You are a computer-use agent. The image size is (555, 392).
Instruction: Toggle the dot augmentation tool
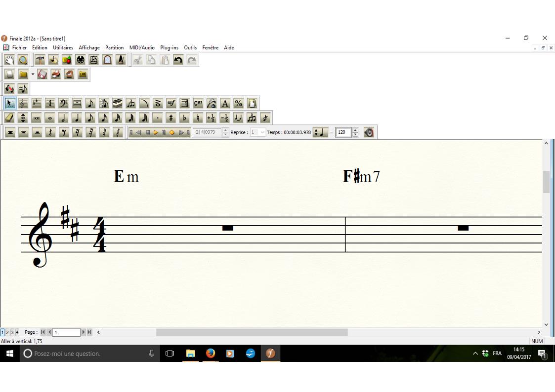coord(157,118)
